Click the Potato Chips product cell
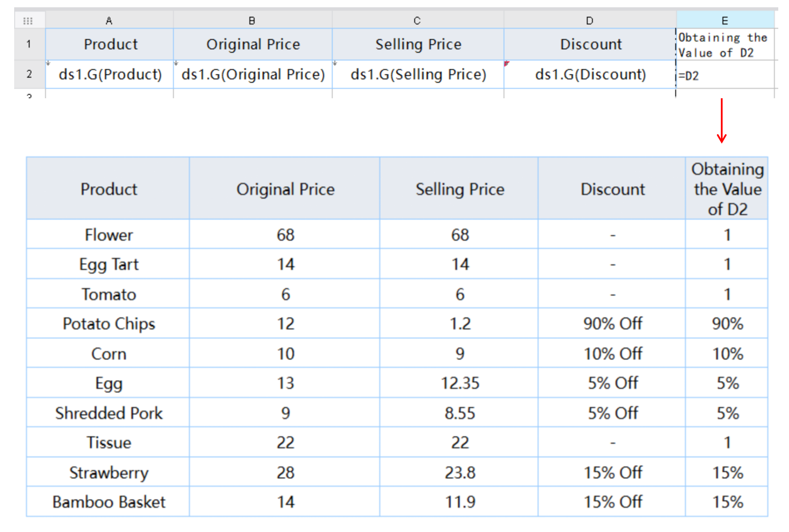Image resolution: width=789 pixels, height=532 pixels. [108, 324]
